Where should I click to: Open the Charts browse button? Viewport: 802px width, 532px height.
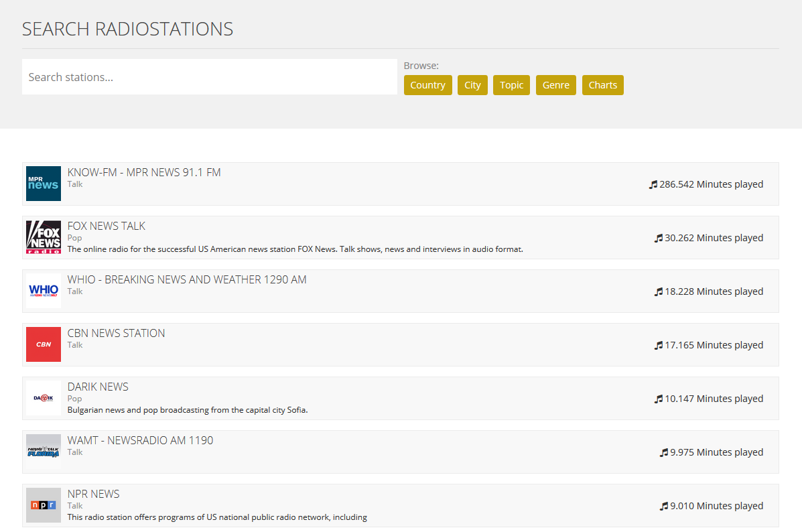(x=602, y=85)
